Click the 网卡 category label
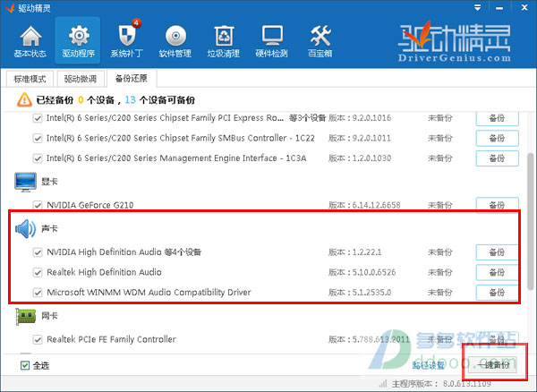The height and width of the screenshot is (392, 537). [x=49, y=316]
